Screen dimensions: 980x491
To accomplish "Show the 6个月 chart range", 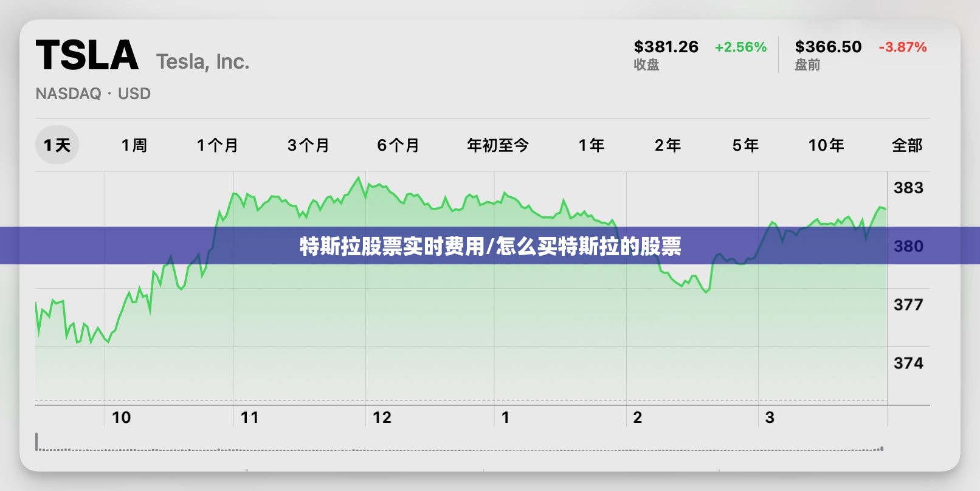I will (x=398, y=145).
